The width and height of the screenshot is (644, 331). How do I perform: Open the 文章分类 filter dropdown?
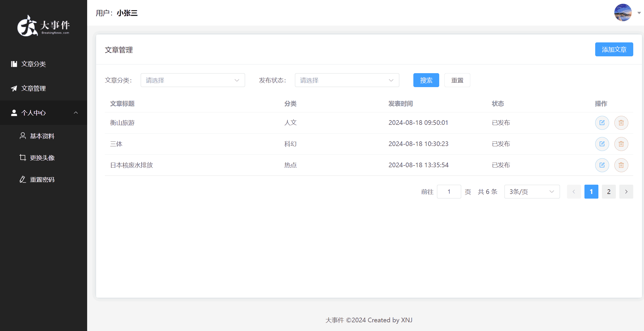pos(193,80)
